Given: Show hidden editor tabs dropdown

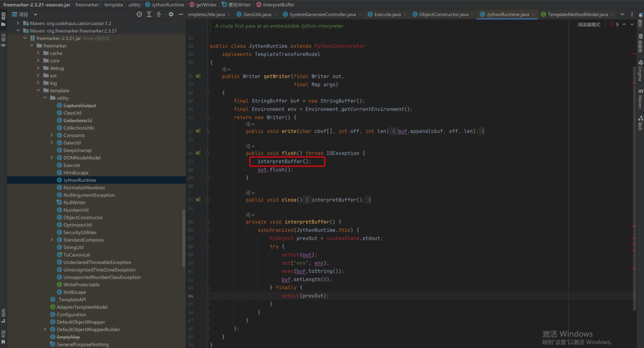Looking at the screenshot, I should tap(622, 14).
